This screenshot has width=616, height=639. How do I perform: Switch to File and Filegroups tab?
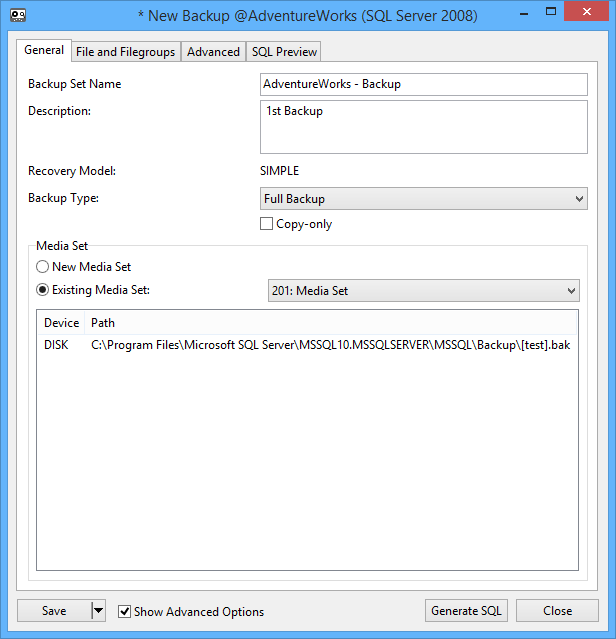pos(125,52)
